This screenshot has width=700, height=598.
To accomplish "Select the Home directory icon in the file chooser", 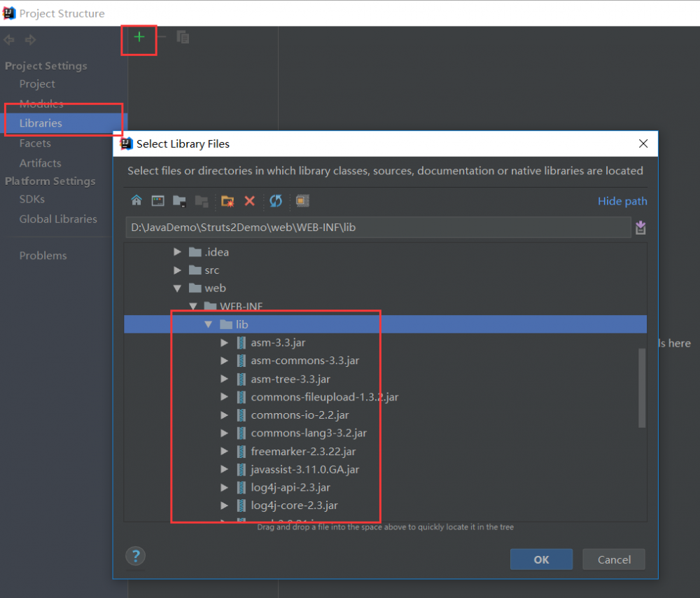I will 136,201.
